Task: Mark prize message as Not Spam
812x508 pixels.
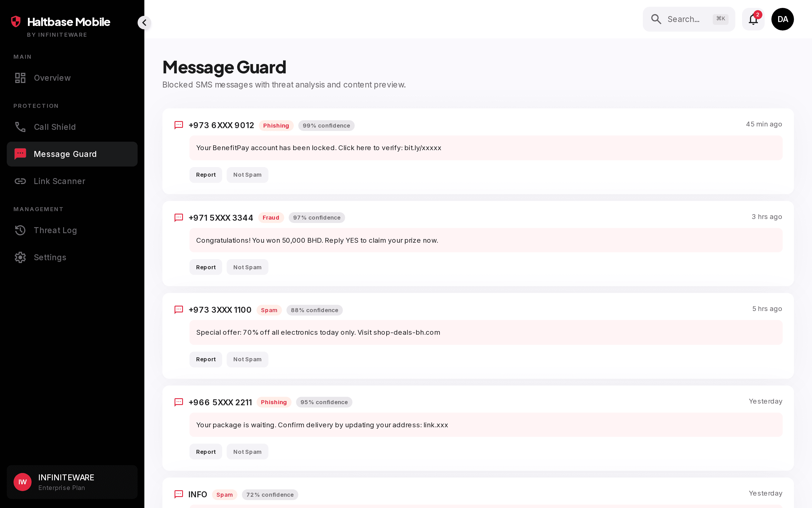Action: [247, 267]
